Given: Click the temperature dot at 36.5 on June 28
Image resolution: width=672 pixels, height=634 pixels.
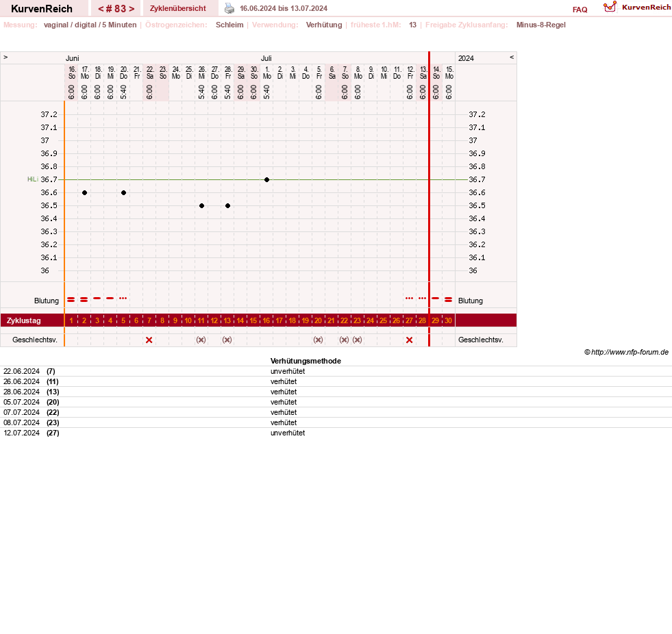Looking at the screenshot, I should click(227, 205).
